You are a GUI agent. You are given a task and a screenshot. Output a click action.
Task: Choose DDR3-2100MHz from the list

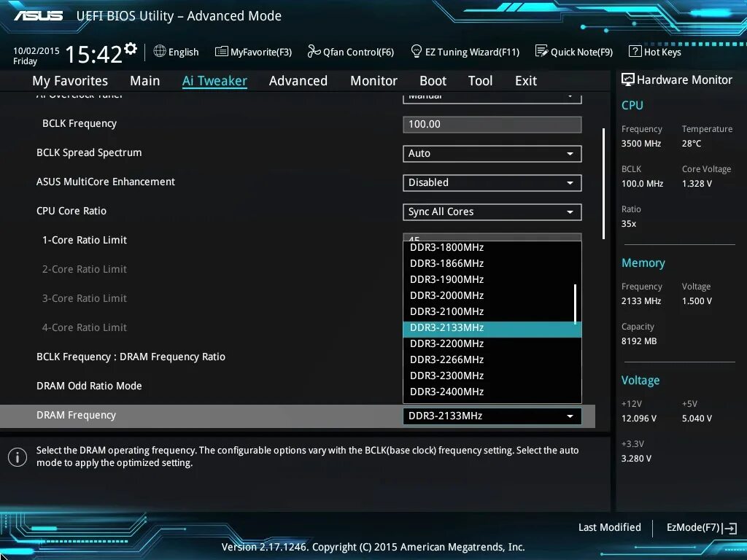pyautogui.click(x=492, y=311)
